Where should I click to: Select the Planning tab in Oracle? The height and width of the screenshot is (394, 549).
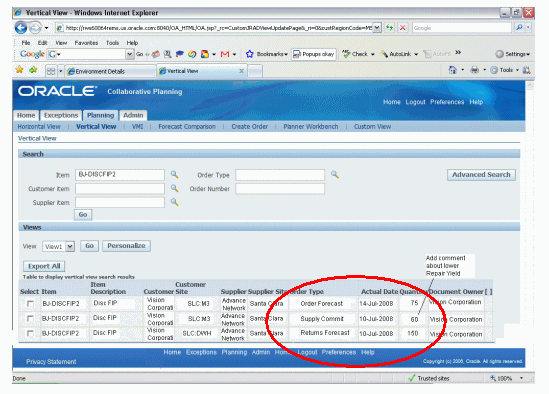pos(100,115)
